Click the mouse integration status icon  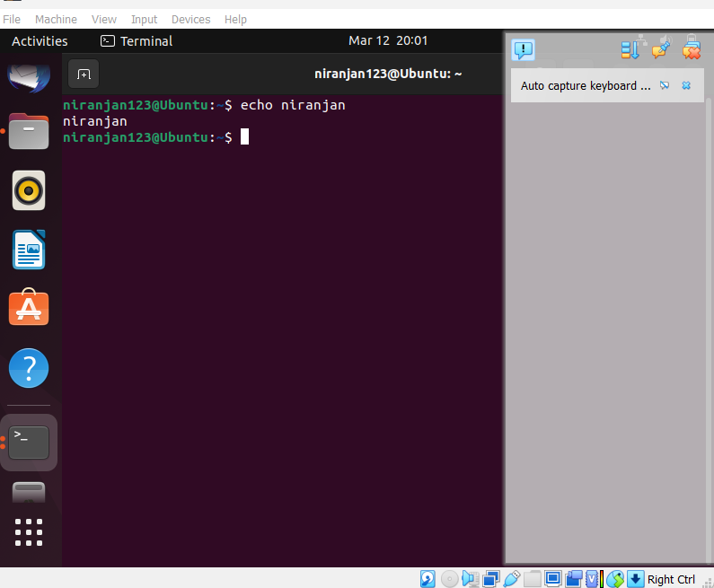pos(615,579)
